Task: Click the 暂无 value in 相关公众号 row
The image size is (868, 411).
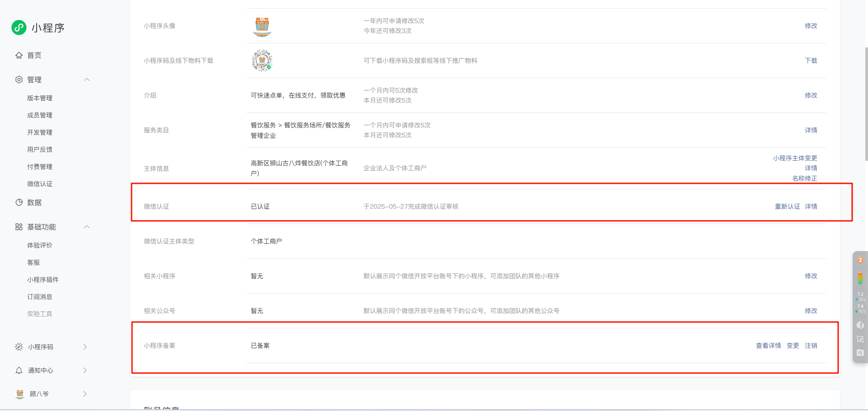Action: click(x=257, y=311)
